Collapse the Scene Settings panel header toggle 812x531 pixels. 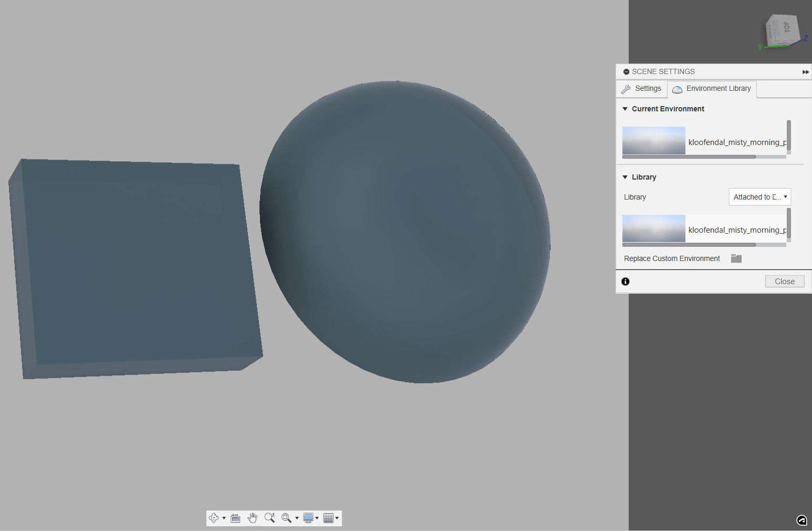[x=626, y=71]
